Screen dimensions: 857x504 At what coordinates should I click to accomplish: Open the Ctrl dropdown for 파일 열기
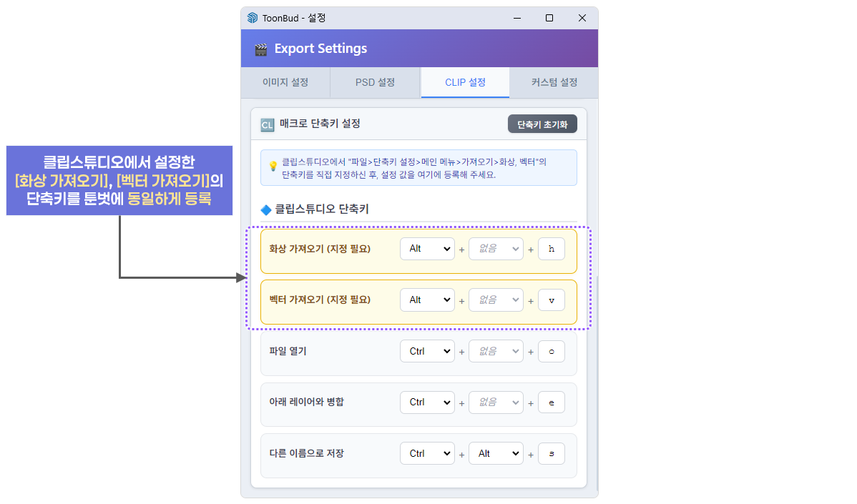click(x=427, y=351)
